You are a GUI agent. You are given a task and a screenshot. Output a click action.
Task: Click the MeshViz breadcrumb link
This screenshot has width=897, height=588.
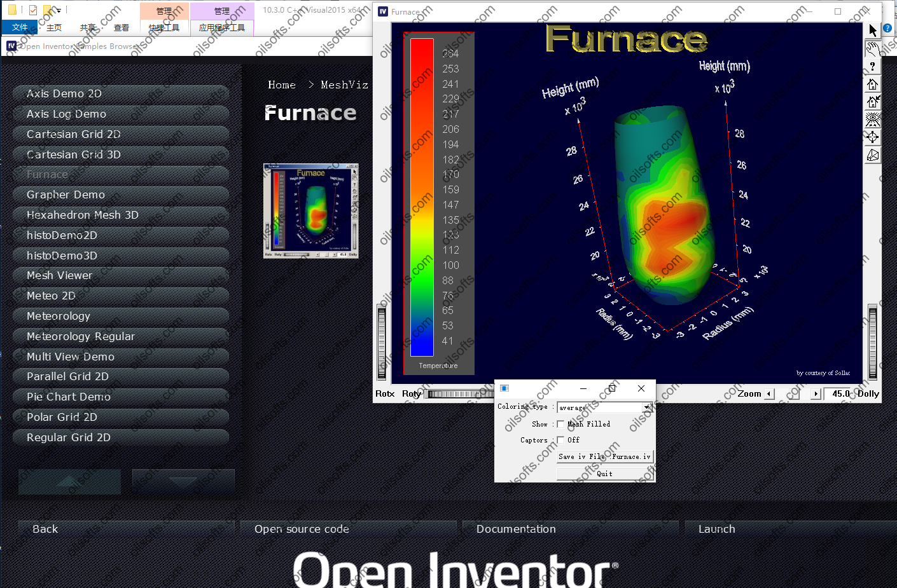(x=344, y=85)
